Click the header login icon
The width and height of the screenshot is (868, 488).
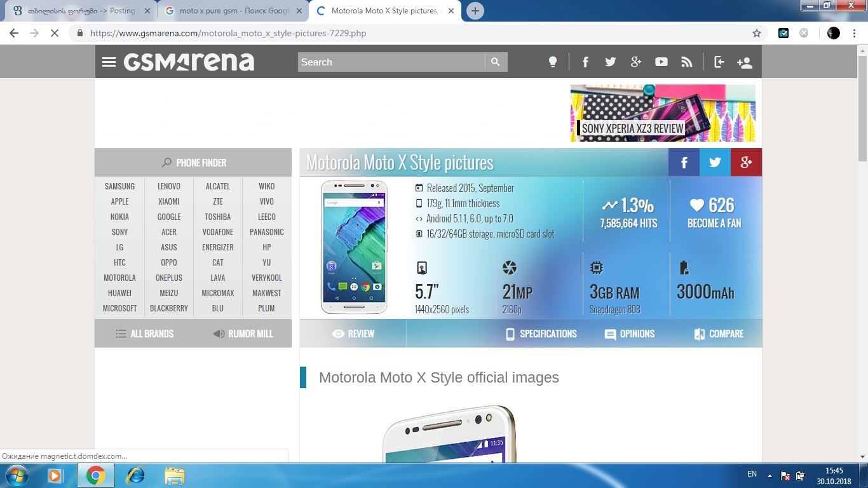tap(719, 62)
